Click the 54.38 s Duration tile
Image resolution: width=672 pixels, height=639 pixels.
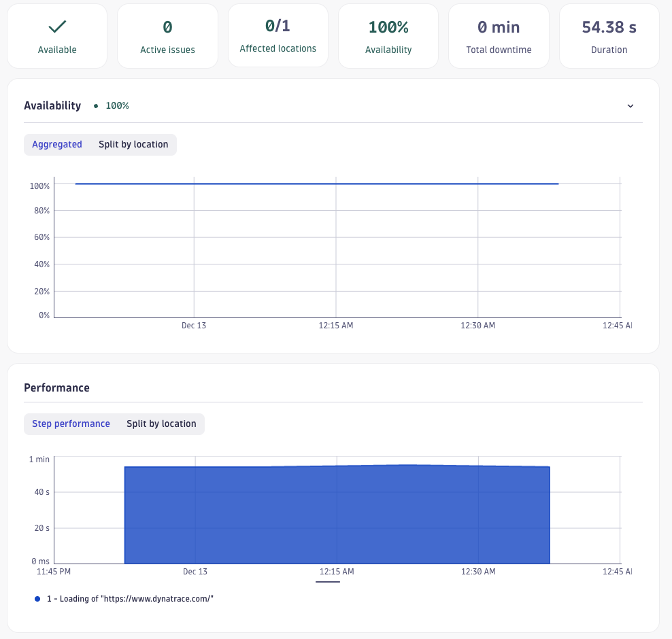(x=609, y=35)
